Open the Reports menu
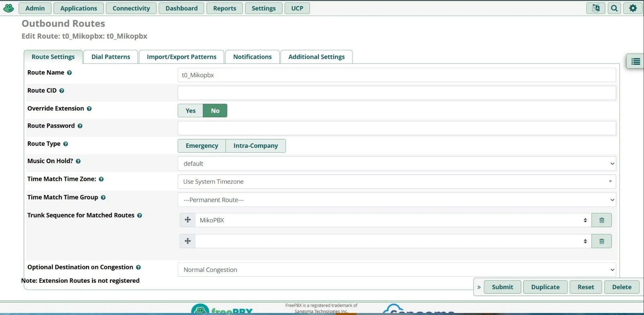 pyautogui.click(x=225, y=8)
